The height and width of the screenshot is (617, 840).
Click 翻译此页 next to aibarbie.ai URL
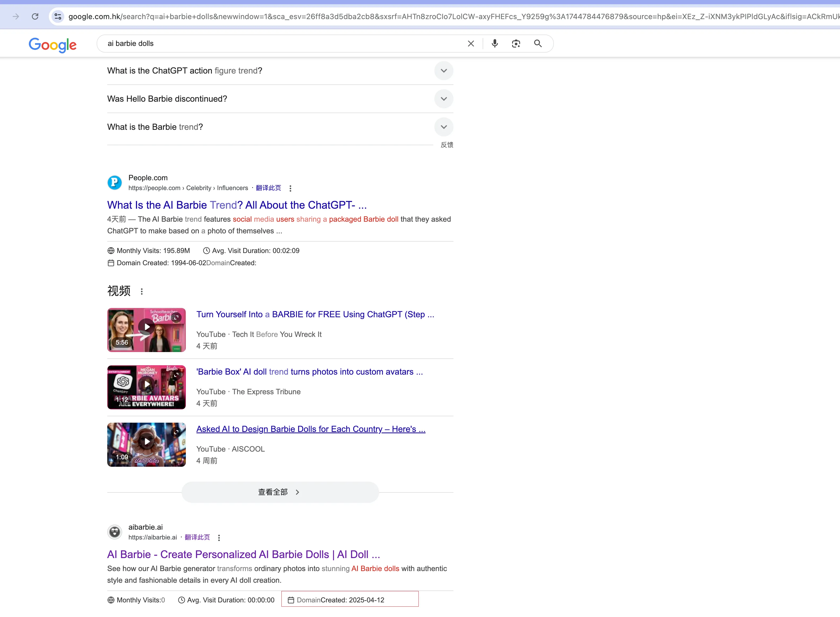tap(197, 537)
